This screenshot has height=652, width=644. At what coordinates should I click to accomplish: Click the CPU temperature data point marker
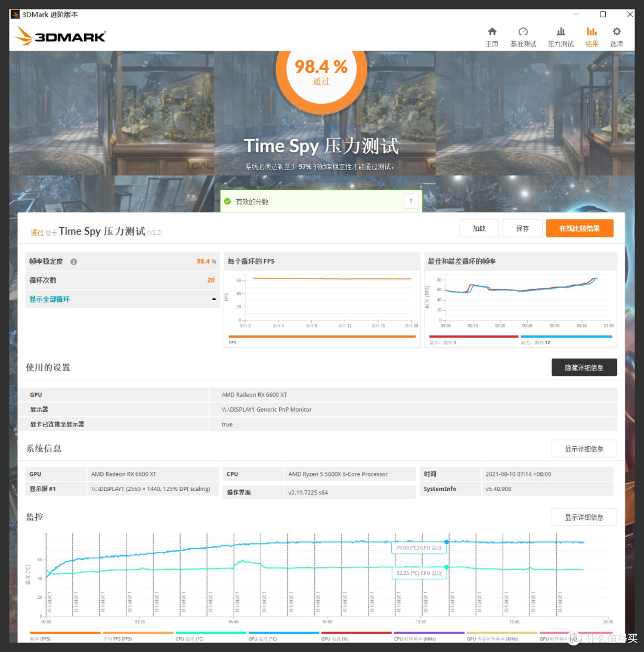(x=447, y=567)
